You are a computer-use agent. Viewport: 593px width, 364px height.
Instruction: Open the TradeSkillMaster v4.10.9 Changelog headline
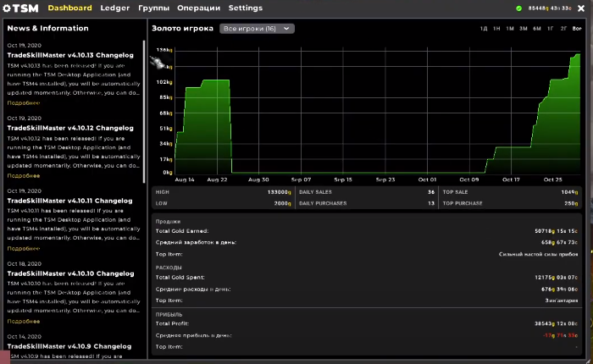(x=69, y=346)
